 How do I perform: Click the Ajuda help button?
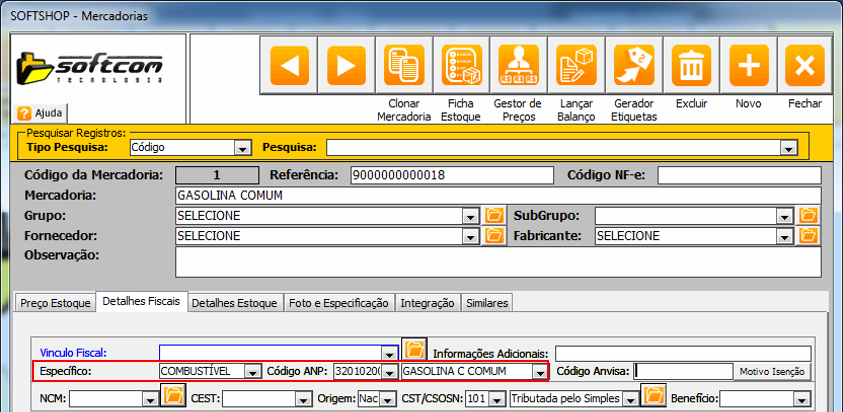(41, 113)
